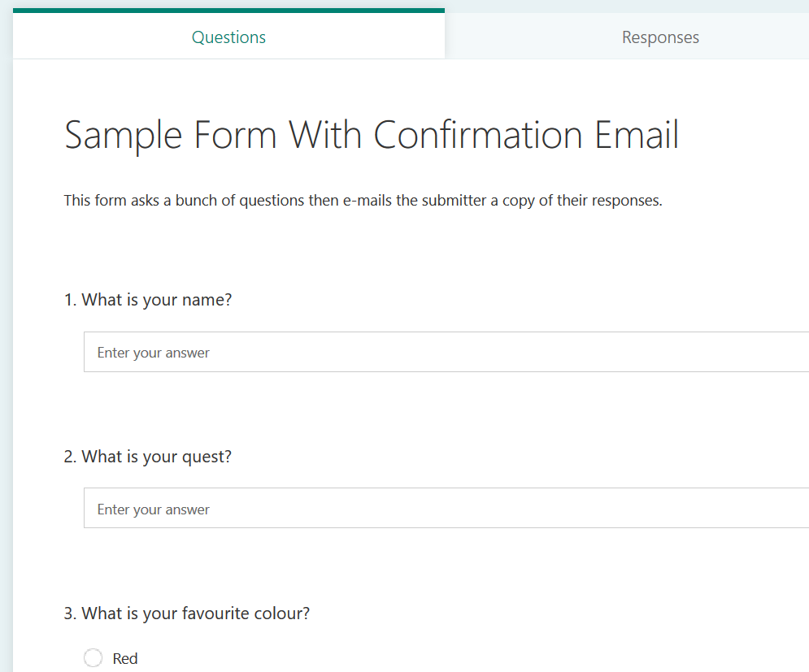Click the form description paragraph
Viewport: 809px width, 672px height.
363,200
